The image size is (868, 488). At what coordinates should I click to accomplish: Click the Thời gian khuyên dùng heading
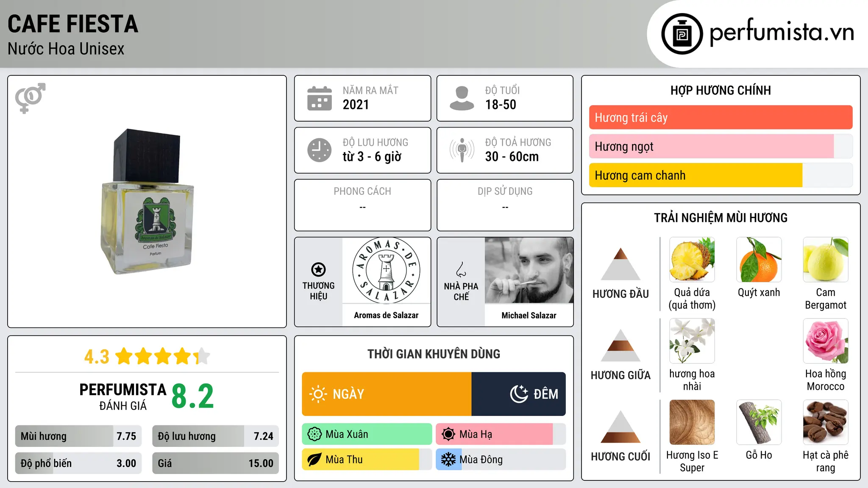pos(434,354)
